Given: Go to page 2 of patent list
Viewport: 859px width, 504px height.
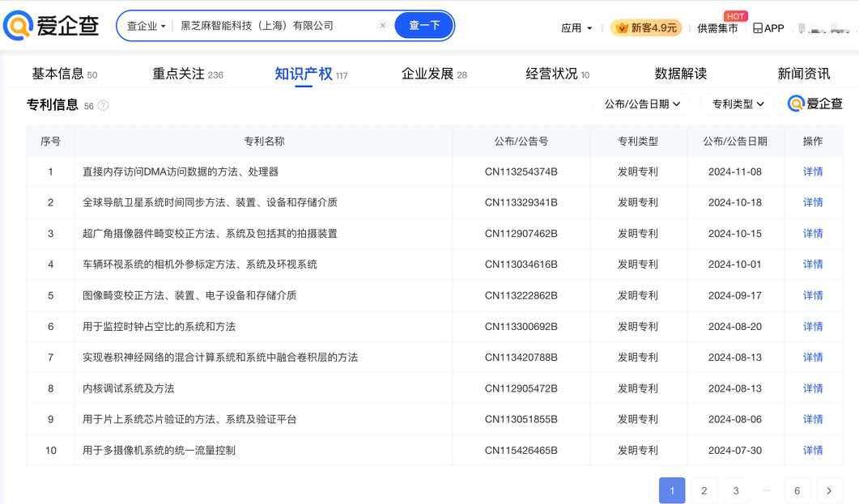Looking at the screenshot, I should click(x=704, y=490).
